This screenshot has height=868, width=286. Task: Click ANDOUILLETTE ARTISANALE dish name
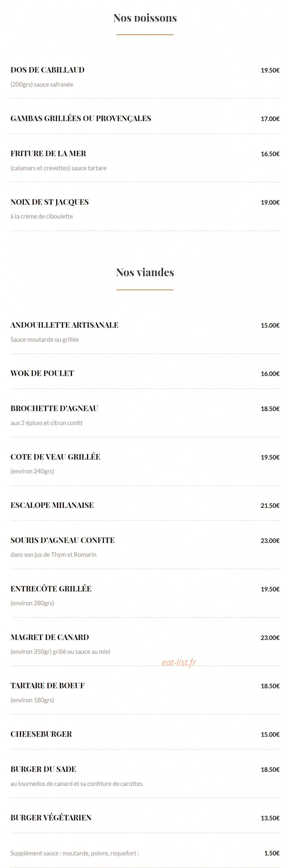tap(64, 325)
